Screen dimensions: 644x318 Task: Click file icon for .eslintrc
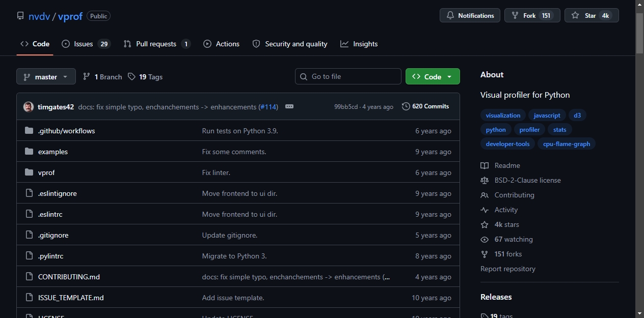point(29,214)
